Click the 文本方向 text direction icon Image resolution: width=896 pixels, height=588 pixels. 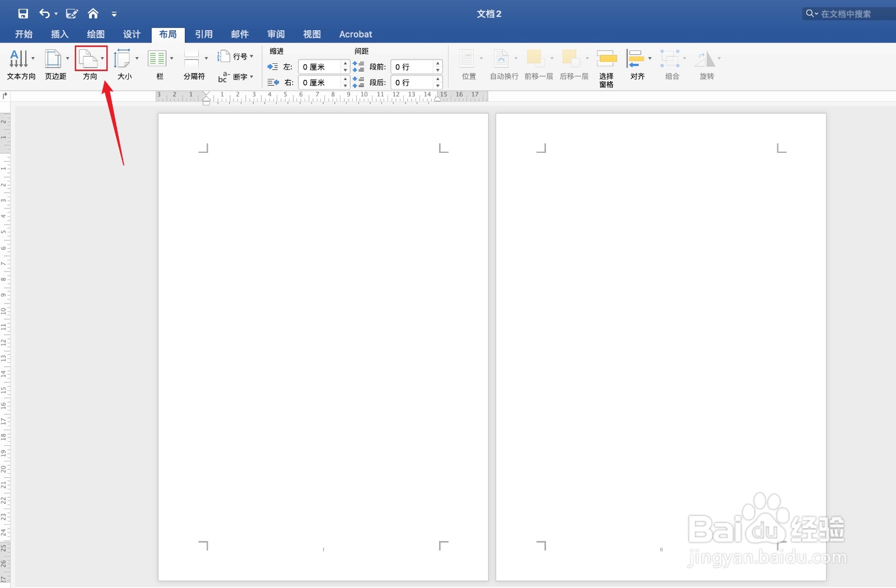pyautogui.click(x=18, y=58)
